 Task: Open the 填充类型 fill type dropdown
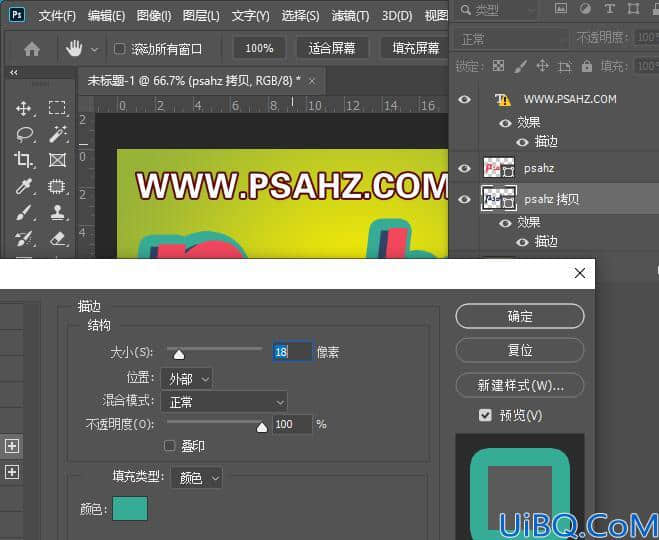(x=197, y=478)
